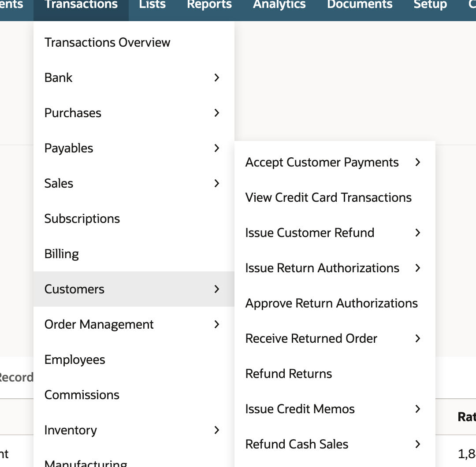Expand the Bank submenu chevron
This screenshot has height=467, width=476.
[216, 78]
